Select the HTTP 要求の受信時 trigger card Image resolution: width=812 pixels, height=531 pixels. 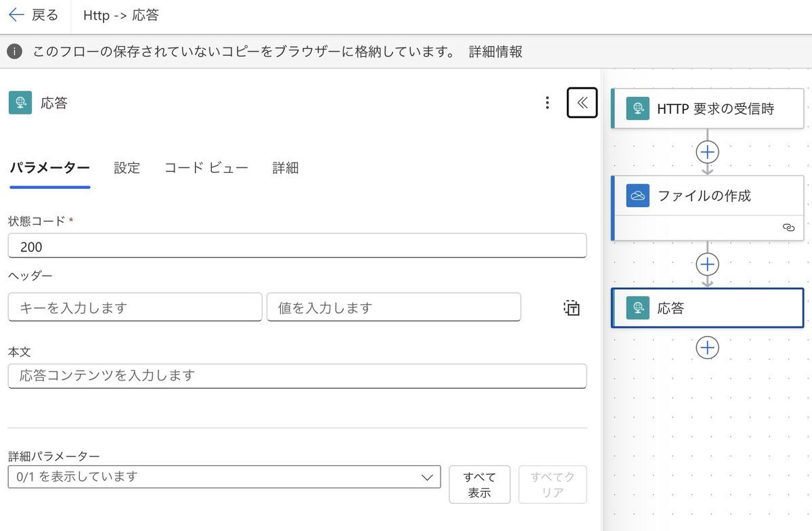click(x=707, y=108)
